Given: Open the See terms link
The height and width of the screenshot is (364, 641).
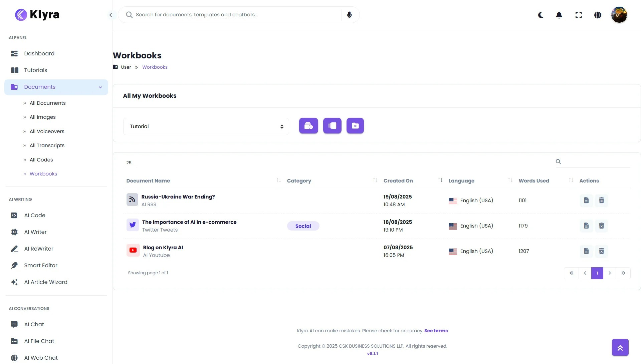Looking at the screenshot, I should (x=436, y=331).
